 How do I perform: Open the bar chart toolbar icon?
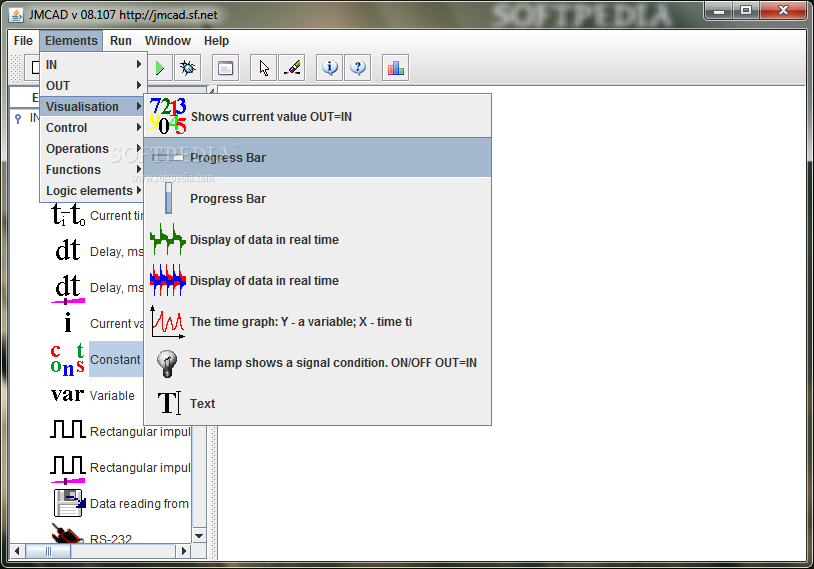396,68
